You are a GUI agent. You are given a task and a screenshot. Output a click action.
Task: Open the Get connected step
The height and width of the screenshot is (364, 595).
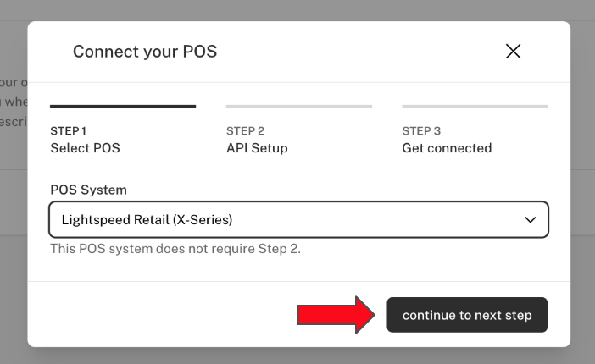(x=447, y=148)
